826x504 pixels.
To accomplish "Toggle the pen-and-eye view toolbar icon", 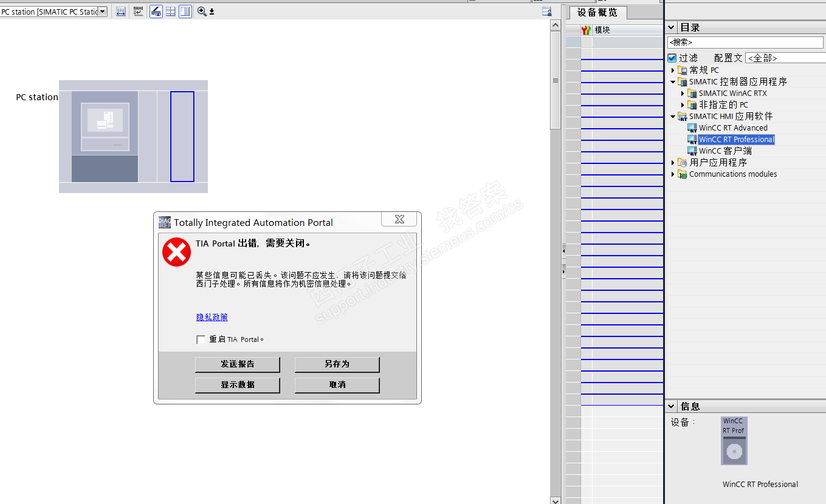I will coord(156,12).
